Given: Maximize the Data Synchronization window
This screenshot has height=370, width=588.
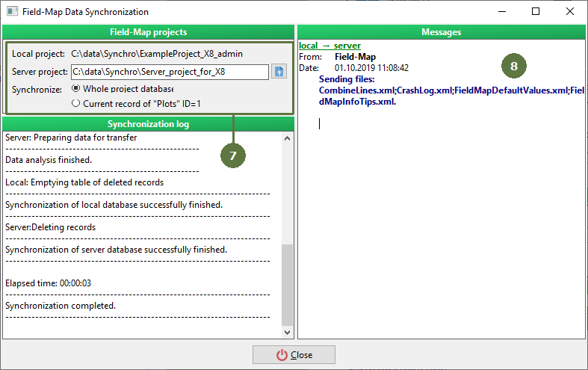Looking at the screenshot, I should [x=536, y=12].
